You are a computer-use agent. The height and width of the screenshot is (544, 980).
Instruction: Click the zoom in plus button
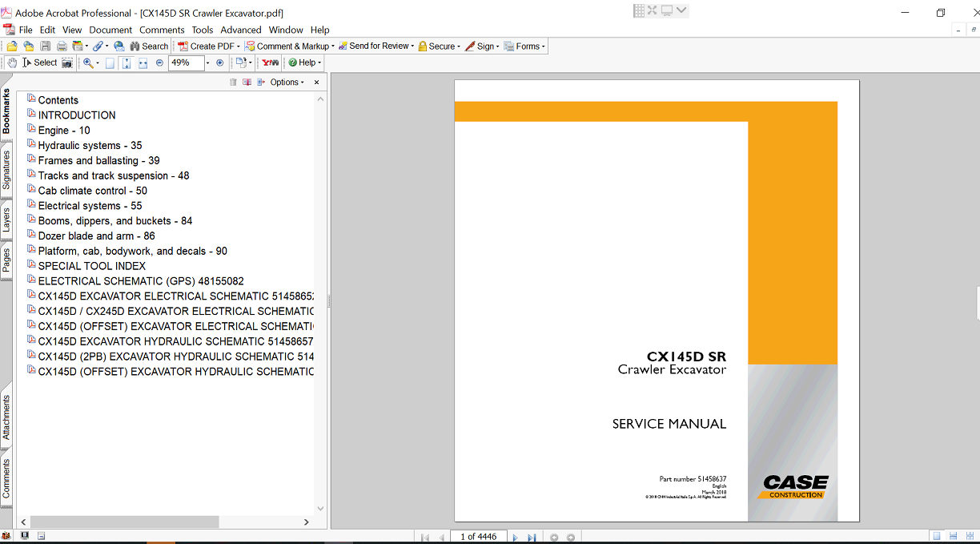click(x=220, y=62)
